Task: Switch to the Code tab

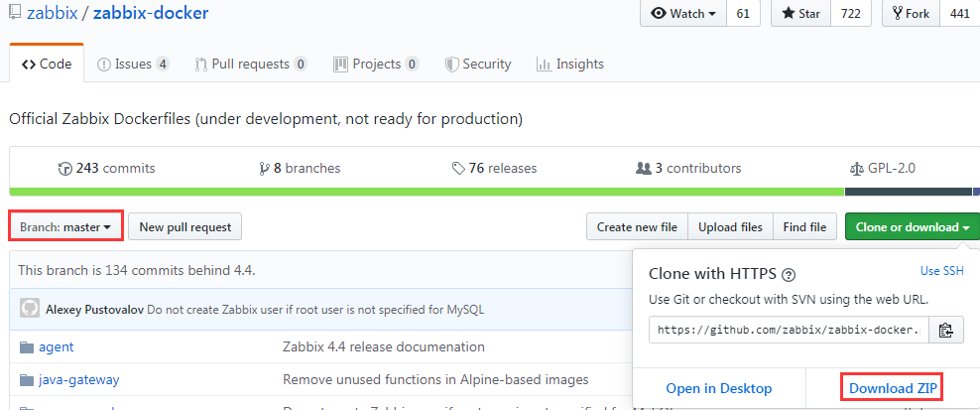Action: (x=47, y=64)
